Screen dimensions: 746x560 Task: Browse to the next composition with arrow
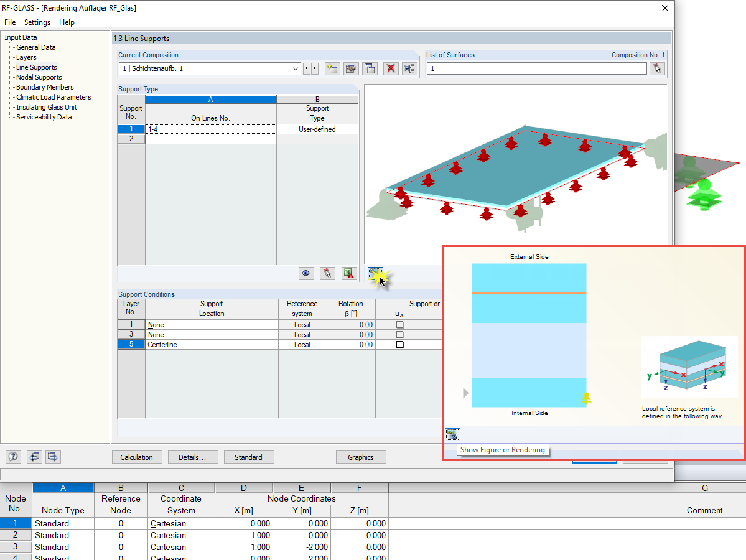(315, 68)
